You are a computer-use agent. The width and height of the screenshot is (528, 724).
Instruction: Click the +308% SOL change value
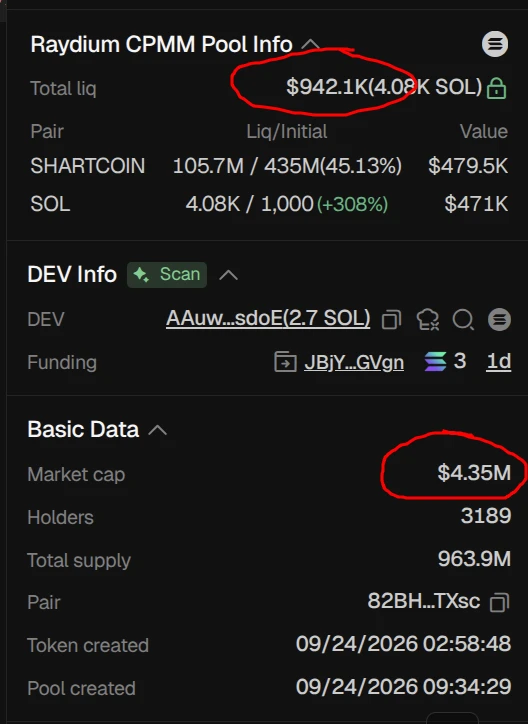click(353, 204)
